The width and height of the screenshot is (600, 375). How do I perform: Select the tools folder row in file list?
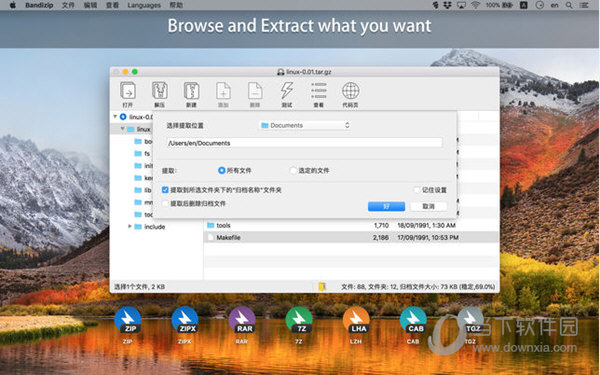click(351, 225)
